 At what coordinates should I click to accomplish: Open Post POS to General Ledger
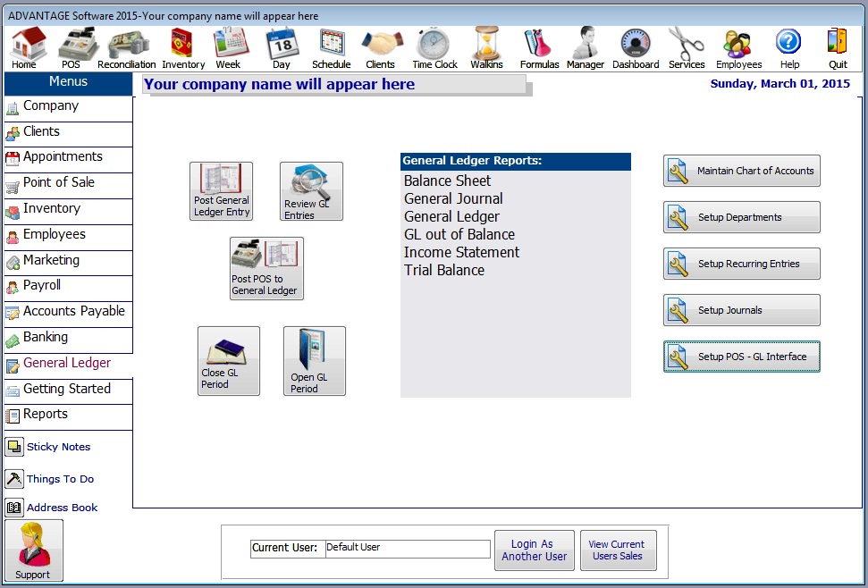266,269
